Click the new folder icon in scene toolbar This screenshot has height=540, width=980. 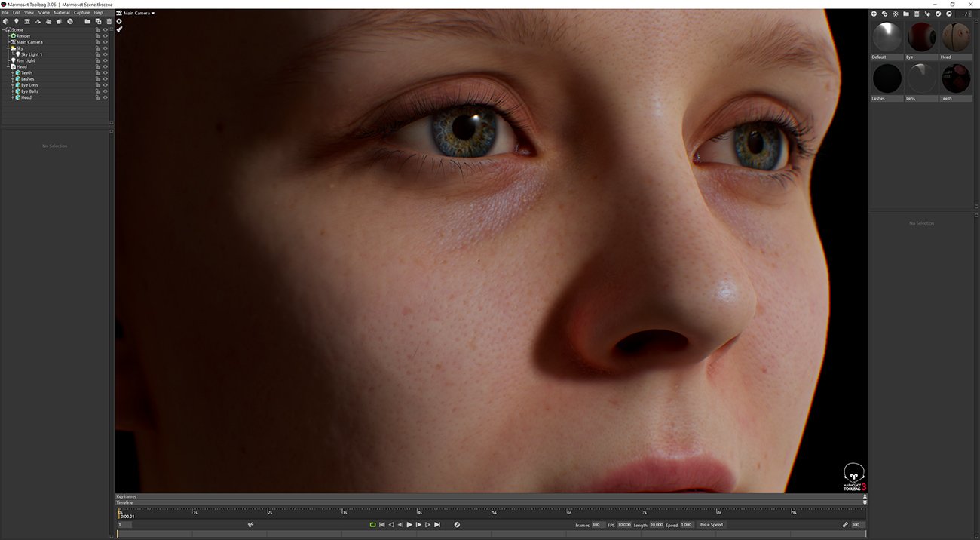coord(87,21)
